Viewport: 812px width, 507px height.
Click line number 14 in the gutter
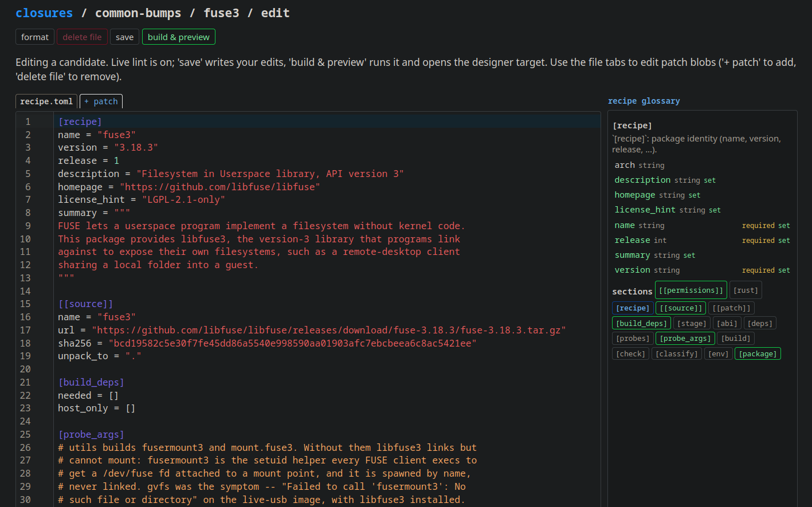point(25,291)
